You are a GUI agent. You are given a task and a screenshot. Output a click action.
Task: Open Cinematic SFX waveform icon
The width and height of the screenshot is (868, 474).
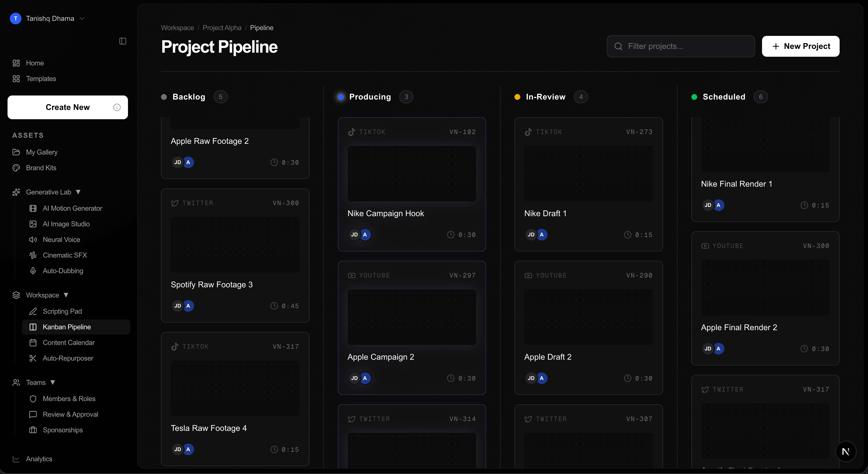(x=33, y=255)
